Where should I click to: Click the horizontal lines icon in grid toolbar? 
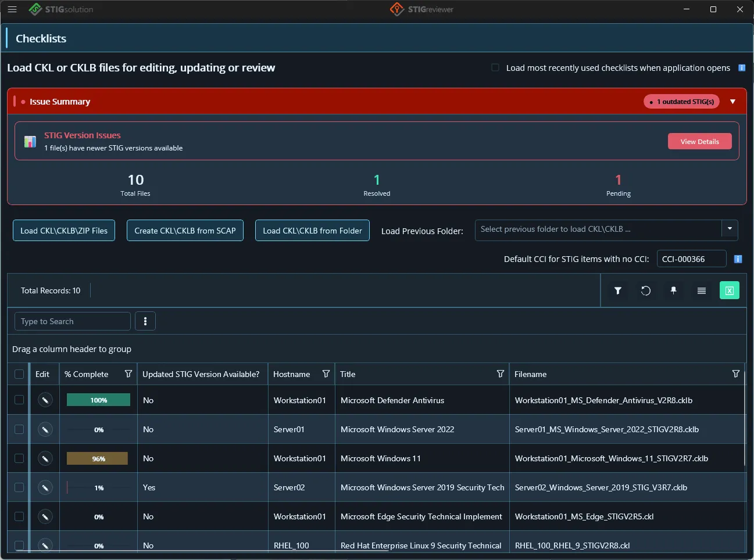coord(702,290)
